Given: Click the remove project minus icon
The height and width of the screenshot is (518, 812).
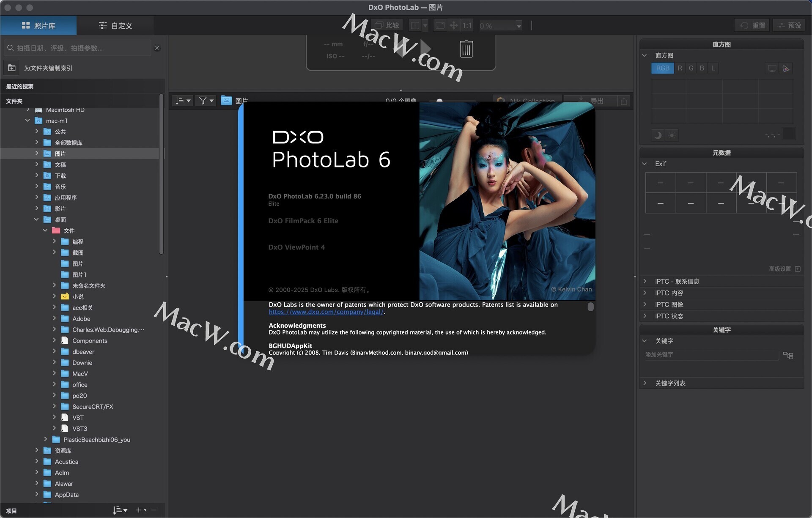Looking at the screenshot, I should 154,510.
